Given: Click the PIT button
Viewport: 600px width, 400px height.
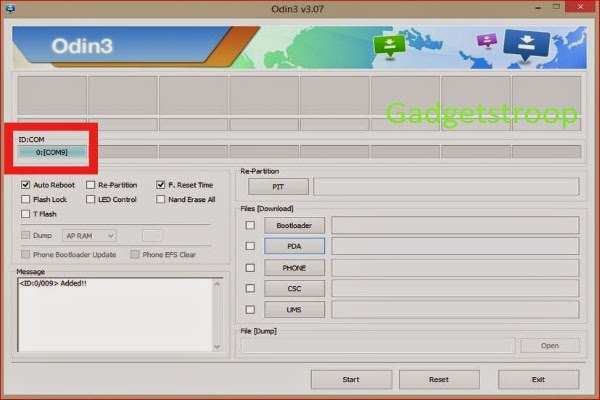Looking at the screenshot, I should pyautogui.click(x=278, y=187).
